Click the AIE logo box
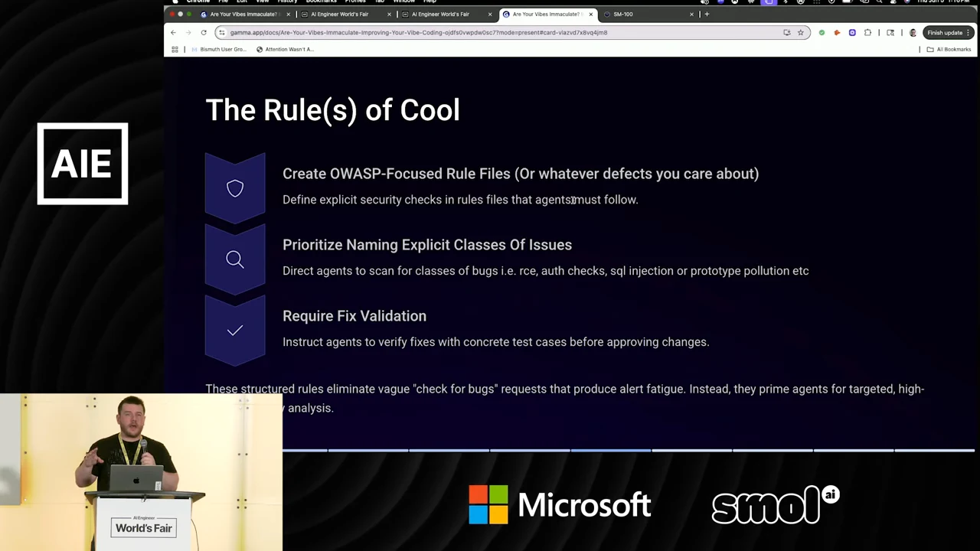 pyautogui.click(x=83, y=164)
